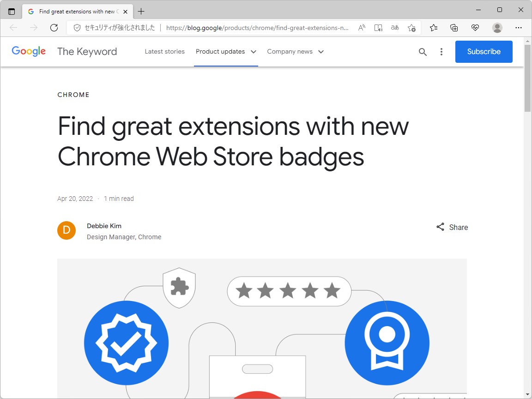The width and height of the screenshot is (532, 399).
Task: Click the scrollbar down arrow
Action: click(x=527, y=394)
